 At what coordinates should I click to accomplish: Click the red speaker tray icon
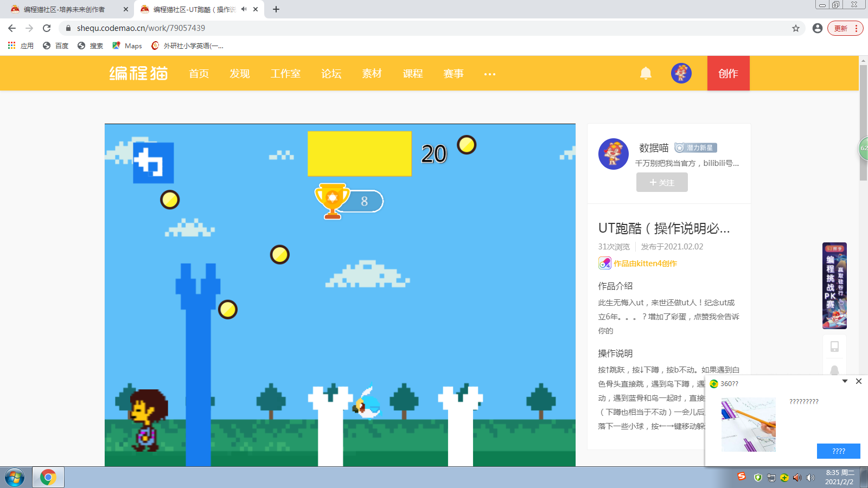pyautogui.click(x=797, y=478)
